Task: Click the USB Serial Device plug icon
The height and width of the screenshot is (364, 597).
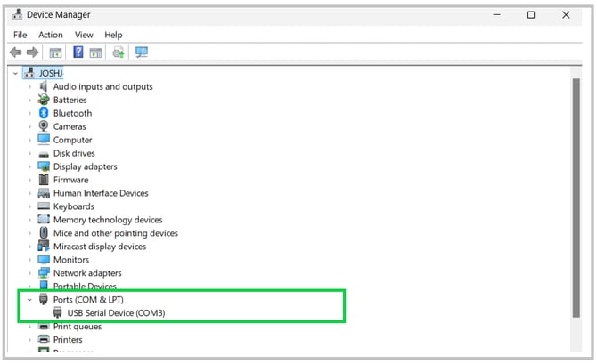Action: pyautogui.click(x=58, y=312)
